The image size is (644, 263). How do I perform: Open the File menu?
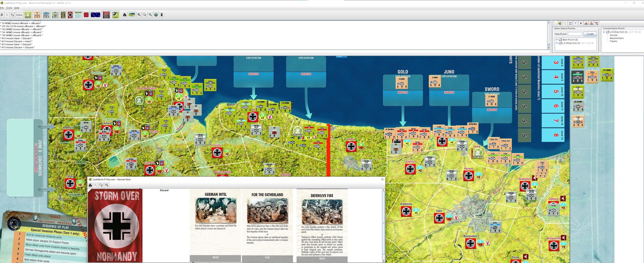(x=2, y=8)
